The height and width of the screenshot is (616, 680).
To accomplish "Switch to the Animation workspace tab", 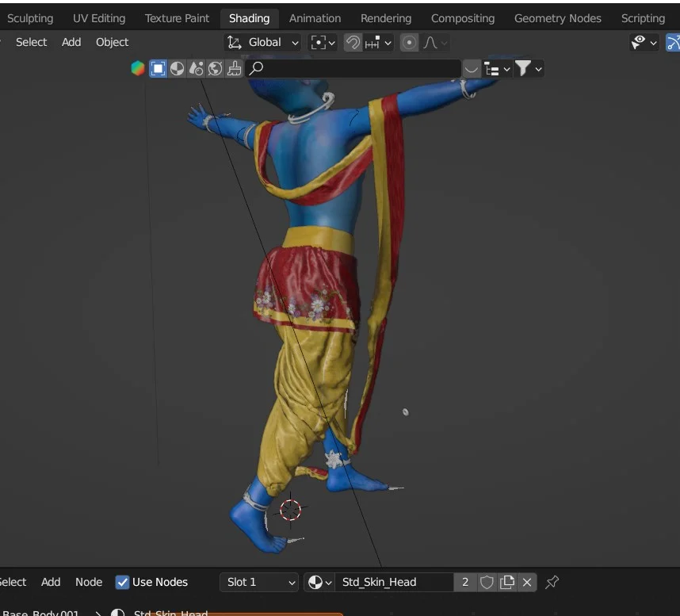I will pyautogui.click(x=315, y=17).
